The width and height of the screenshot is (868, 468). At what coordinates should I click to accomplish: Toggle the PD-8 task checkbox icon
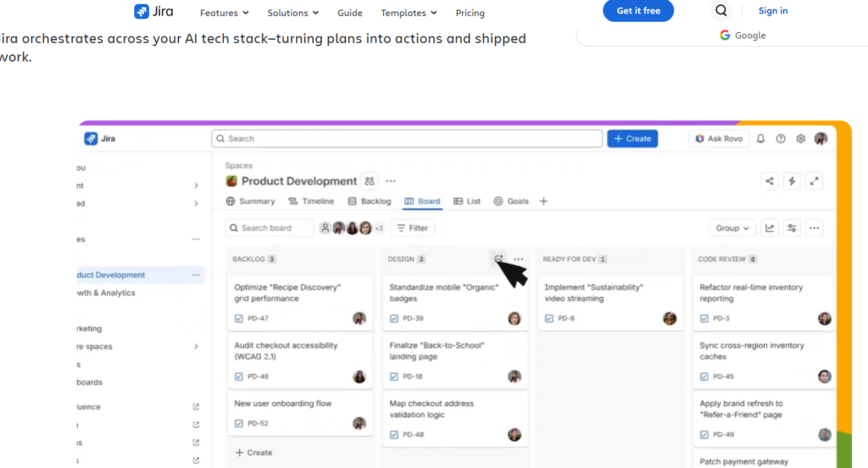click(548, 319)
